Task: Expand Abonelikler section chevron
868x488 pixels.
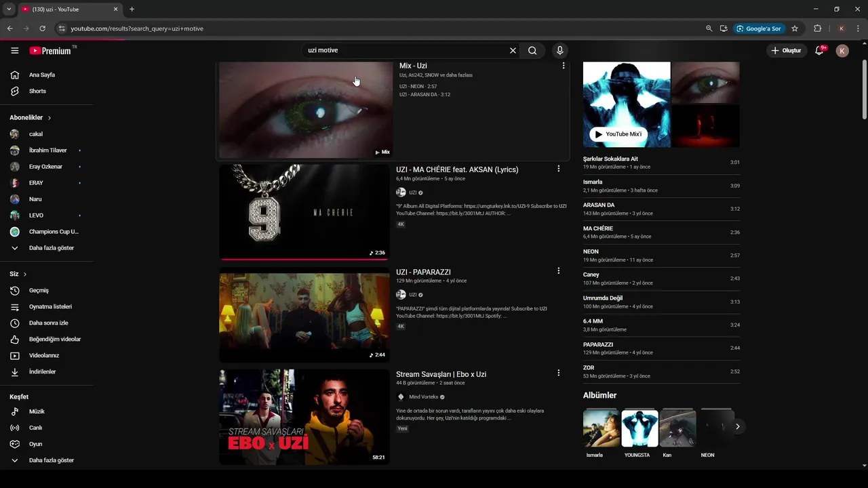Action: coord(49,118)
